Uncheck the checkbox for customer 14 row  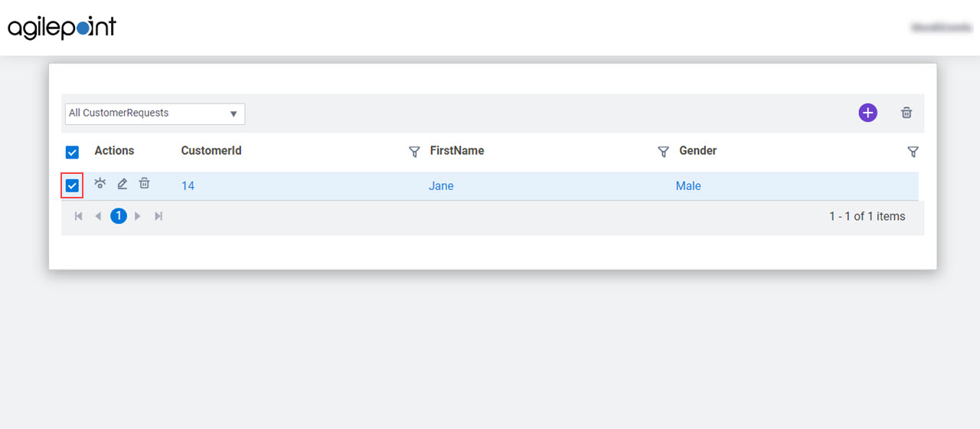click(x=73, y=185)
